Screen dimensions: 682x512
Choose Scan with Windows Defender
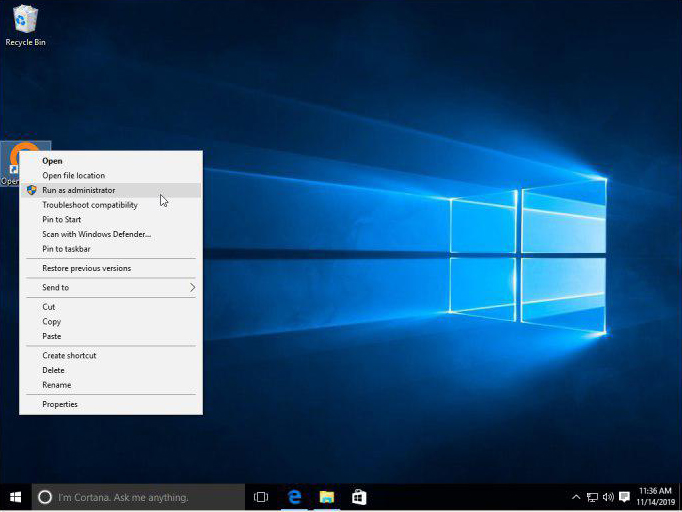96,234
